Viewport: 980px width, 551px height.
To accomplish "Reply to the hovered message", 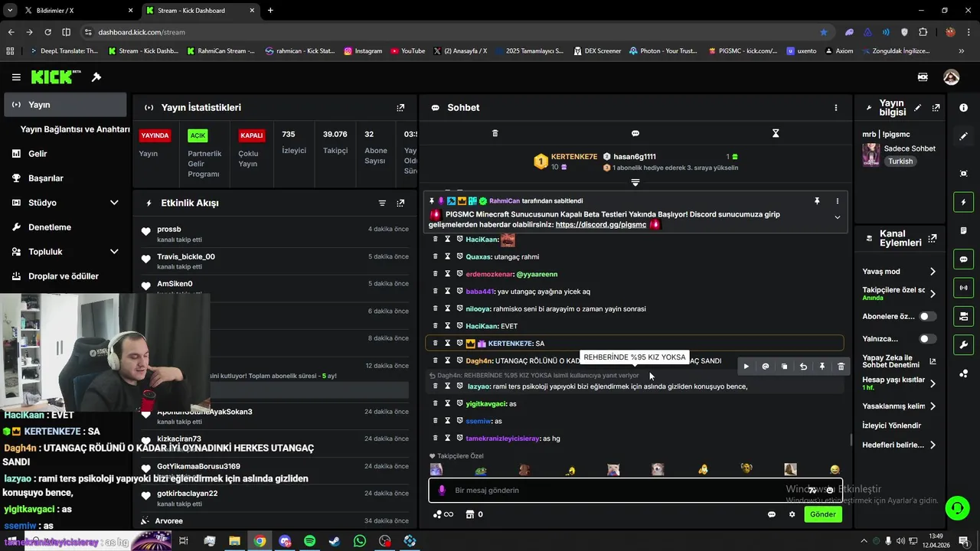I will pos(803,367).
